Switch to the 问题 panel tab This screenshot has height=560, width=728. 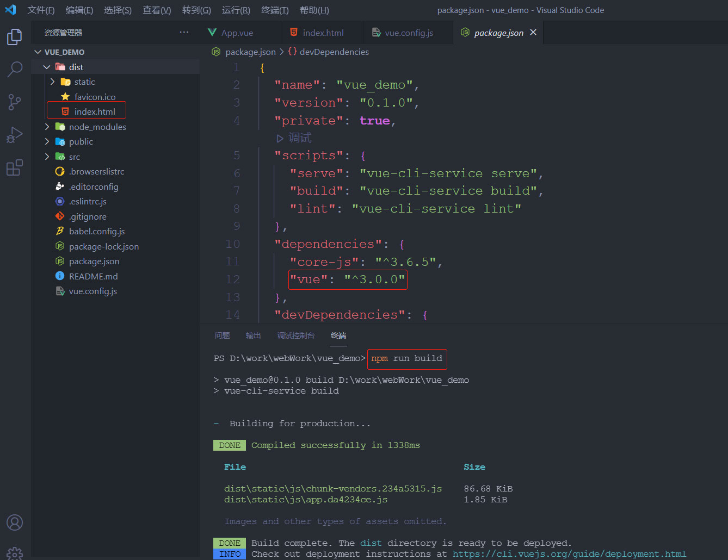click(222, 335)
